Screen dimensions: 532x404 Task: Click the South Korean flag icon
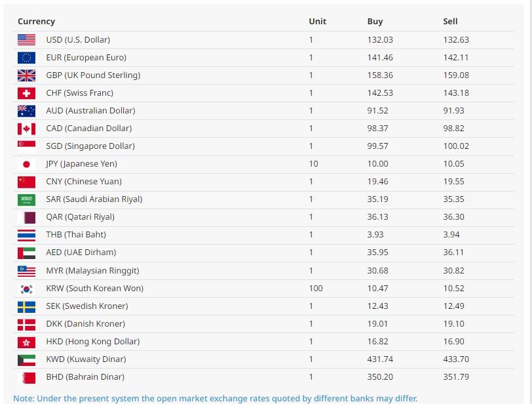coord(26,289)
